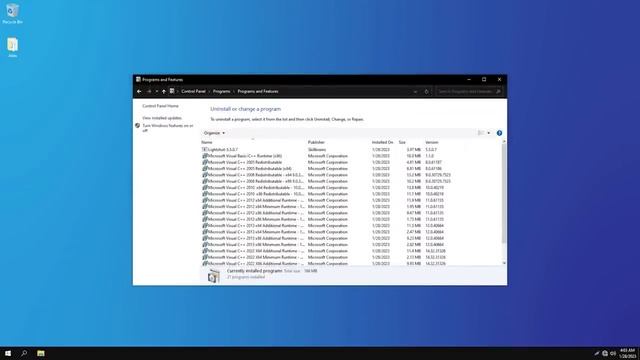Select Visual C++ 2010 x86 Redistributable entry

pos(256,194)
